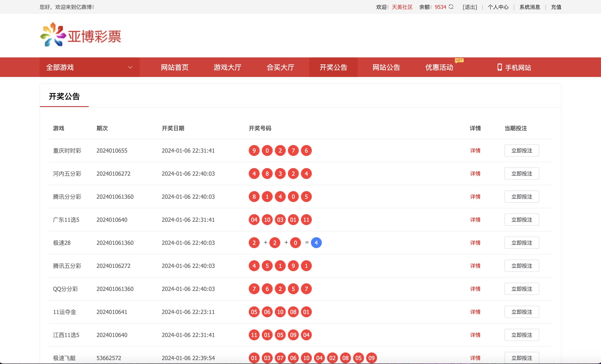Click 立即投注 for 腾讯五分彩

522,266
